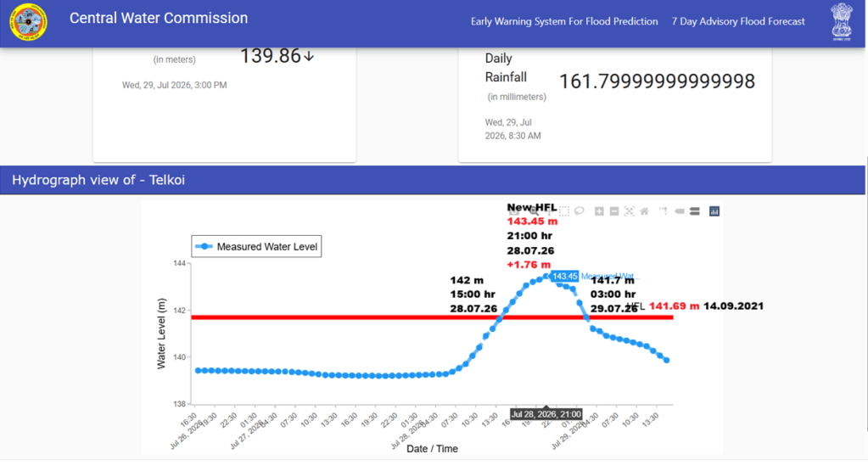Click the national emblem icon in header

click(x=842, y=21)
